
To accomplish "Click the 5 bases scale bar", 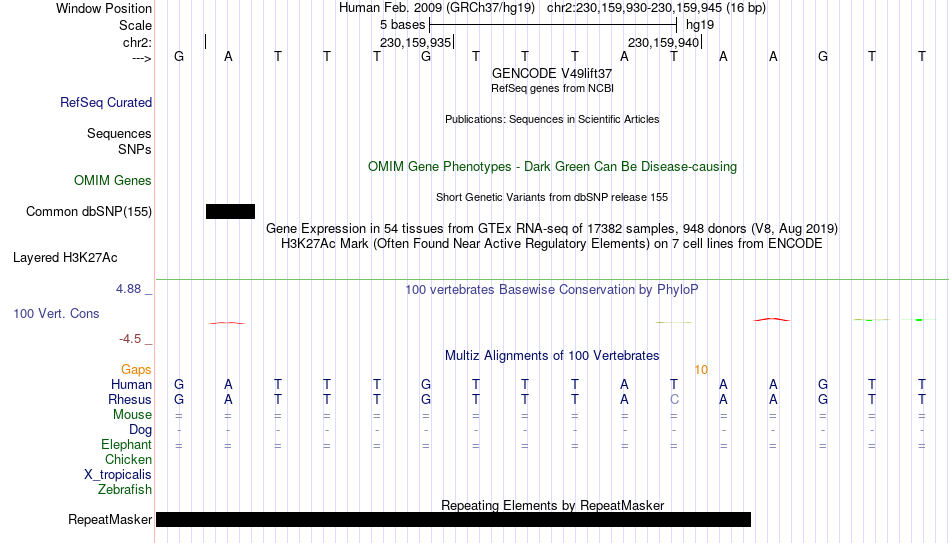I will pyautogui.click(x=553, y=25).
